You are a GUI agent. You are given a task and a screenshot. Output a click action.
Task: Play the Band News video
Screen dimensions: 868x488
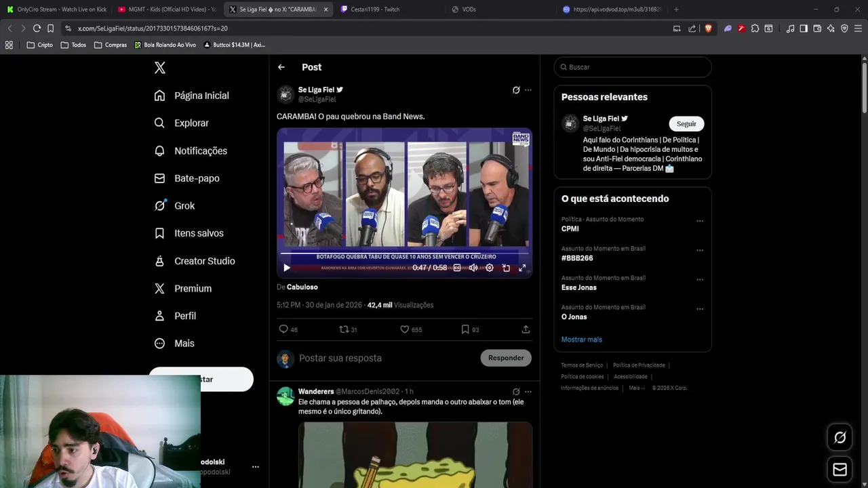[x=287, y=268]
